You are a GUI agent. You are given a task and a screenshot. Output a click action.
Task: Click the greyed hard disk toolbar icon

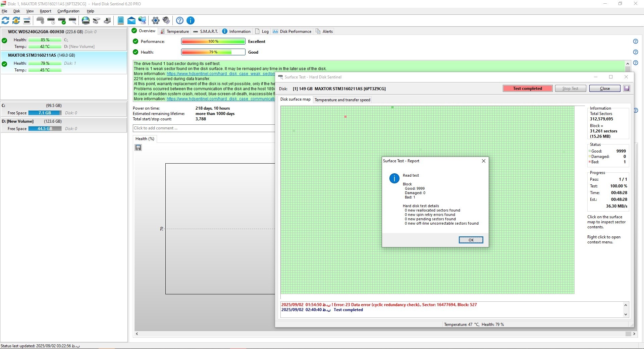(40, 20)
